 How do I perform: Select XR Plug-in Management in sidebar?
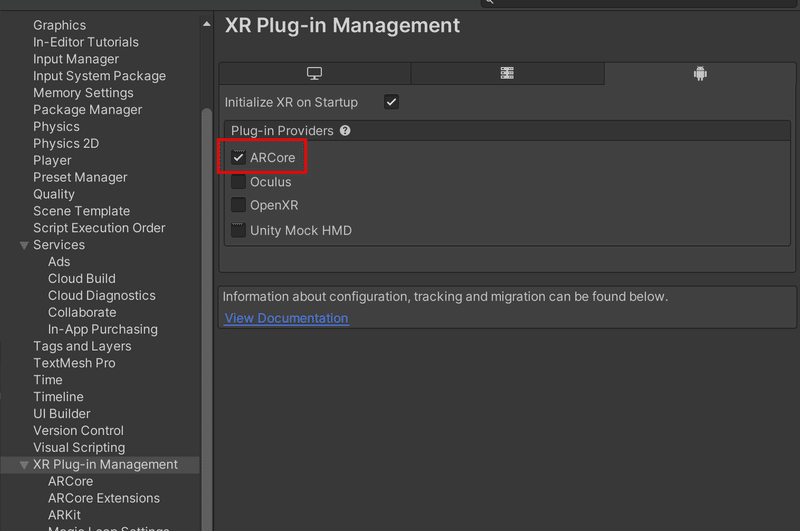click(105, 464)
